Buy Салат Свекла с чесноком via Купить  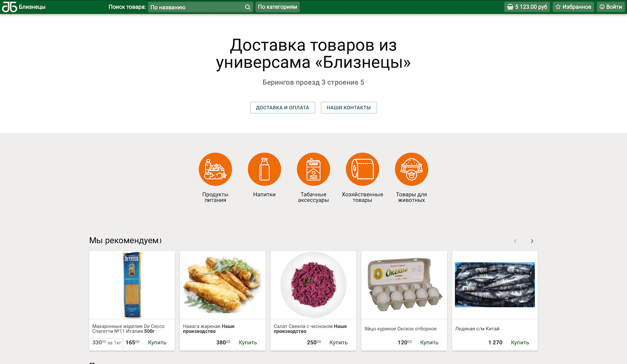(339, 342)
